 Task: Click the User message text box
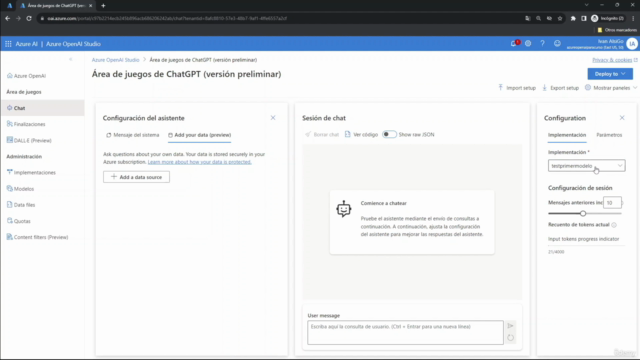[405, 332]
